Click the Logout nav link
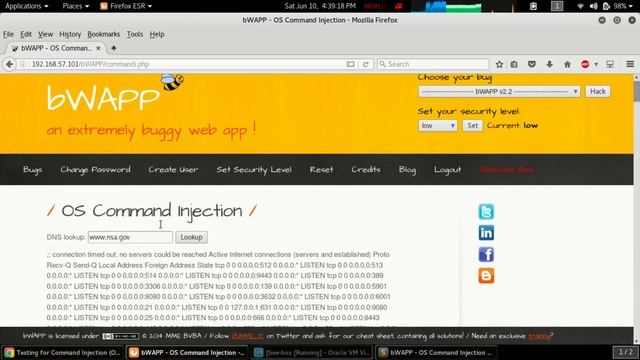This screenshot has height=360, width=640. tap(447, 169)
